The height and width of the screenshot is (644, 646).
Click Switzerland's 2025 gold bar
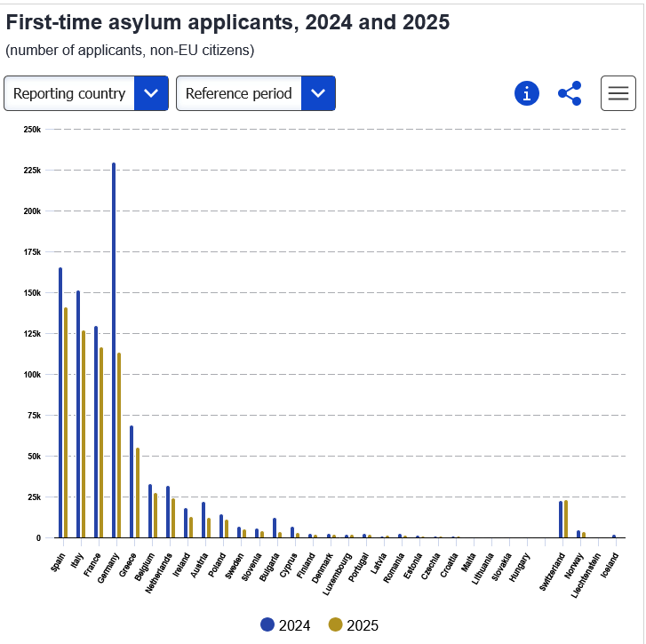[x=566, y=519]
